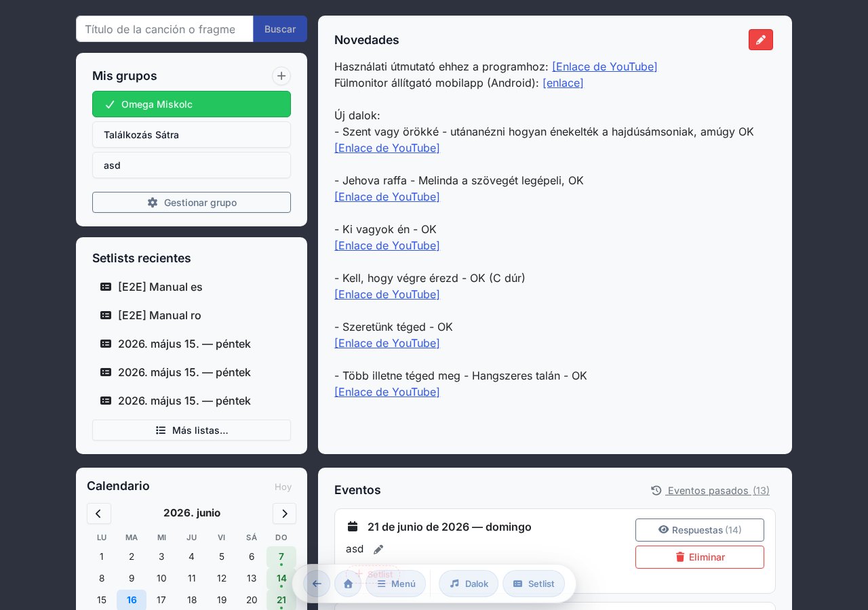Click the red edit Novedades pencil button
The image size is (868, 610).
[760, 40]
